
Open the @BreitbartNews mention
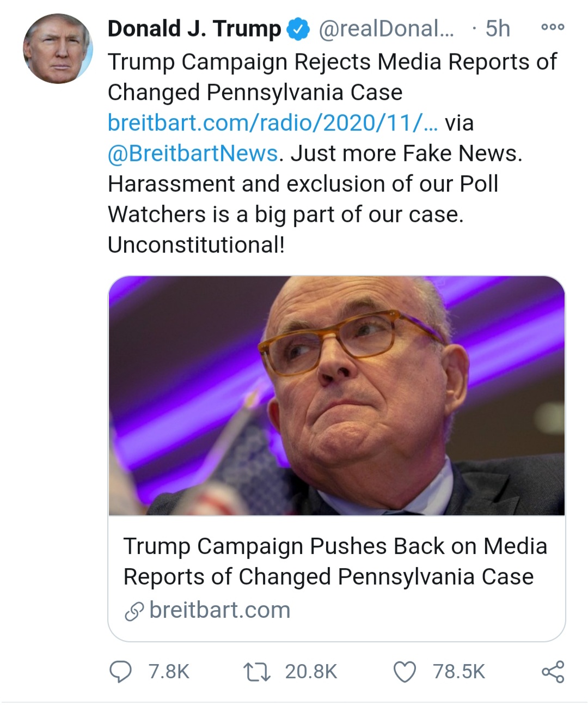(193, 154)
